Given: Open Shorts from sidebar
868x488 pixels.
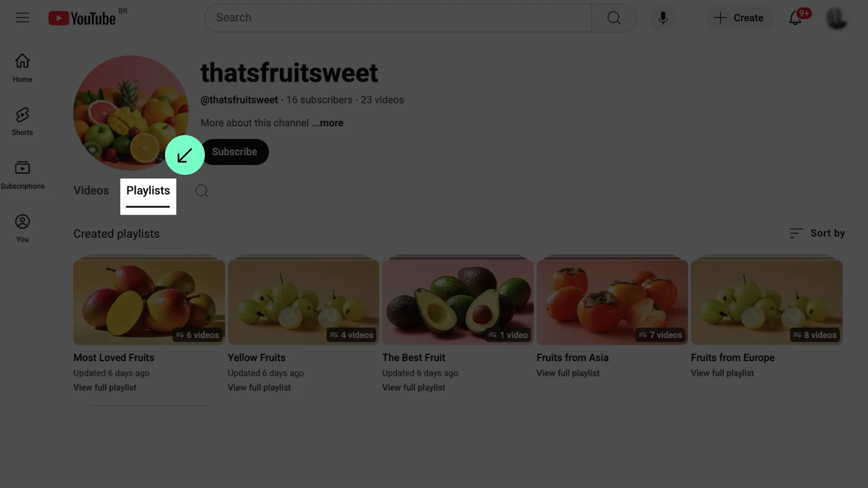Looking at the screenshot, I should pos(22,122).
